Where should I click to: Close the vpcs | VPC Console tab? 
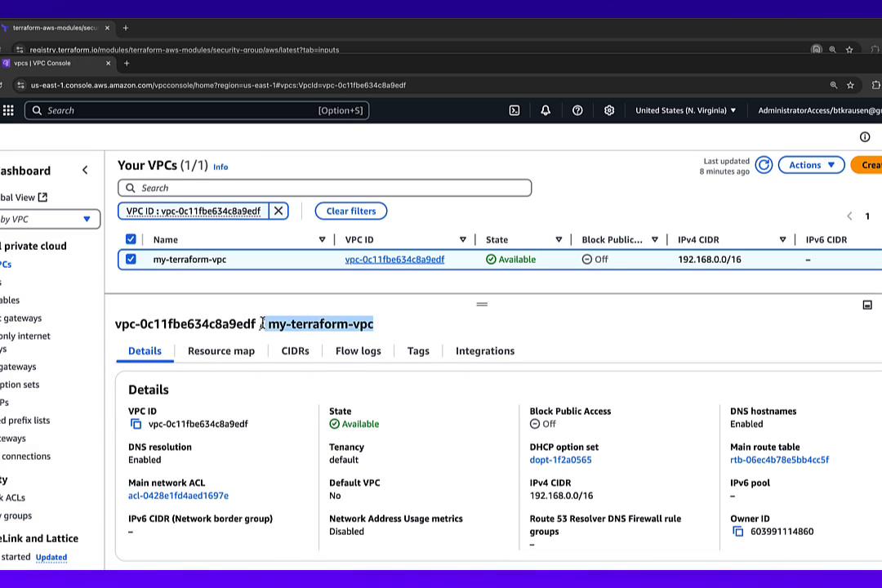click(x=109, y=63)
